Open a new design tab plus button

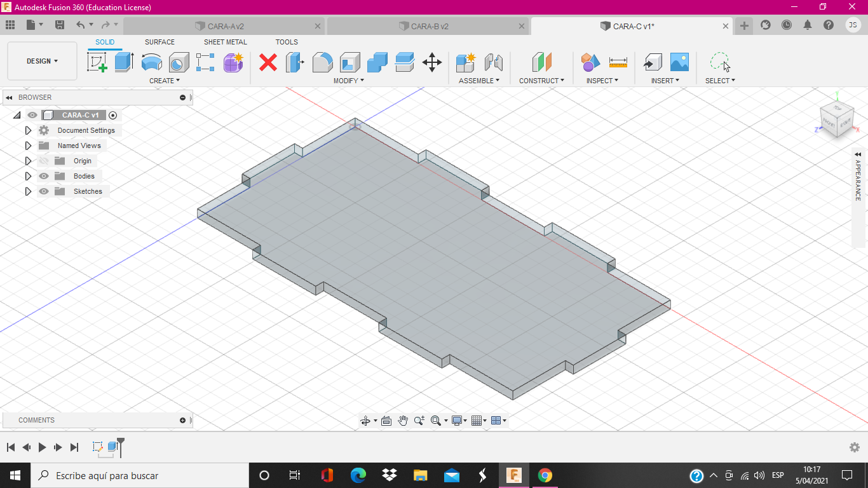click(x=744, y=26)
